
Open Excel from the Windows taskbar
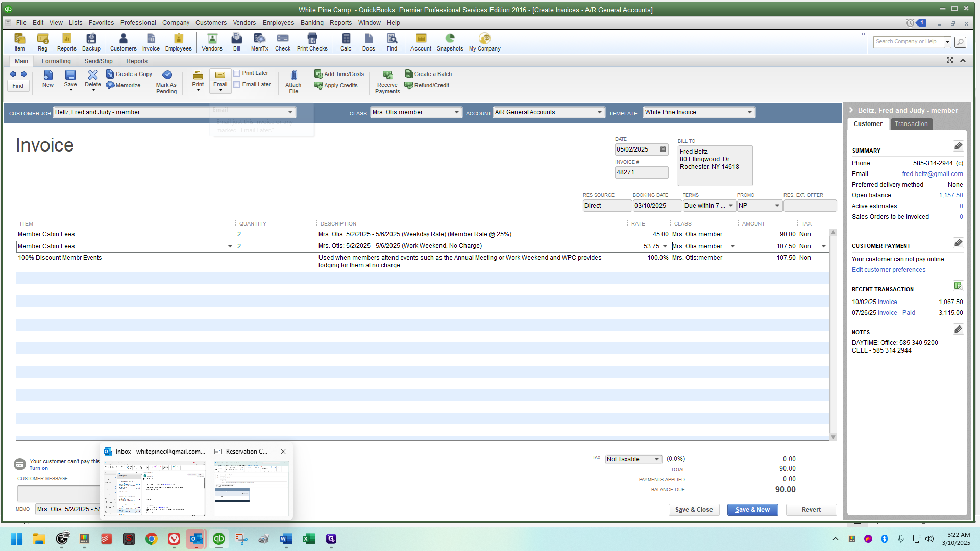coord(308,539)
